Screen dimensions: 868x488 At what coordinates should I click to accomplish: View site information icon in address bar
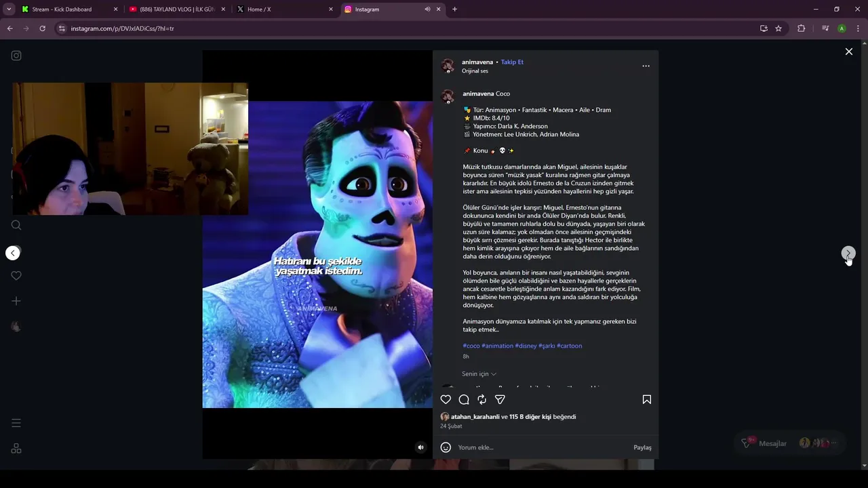click(62, 28)
